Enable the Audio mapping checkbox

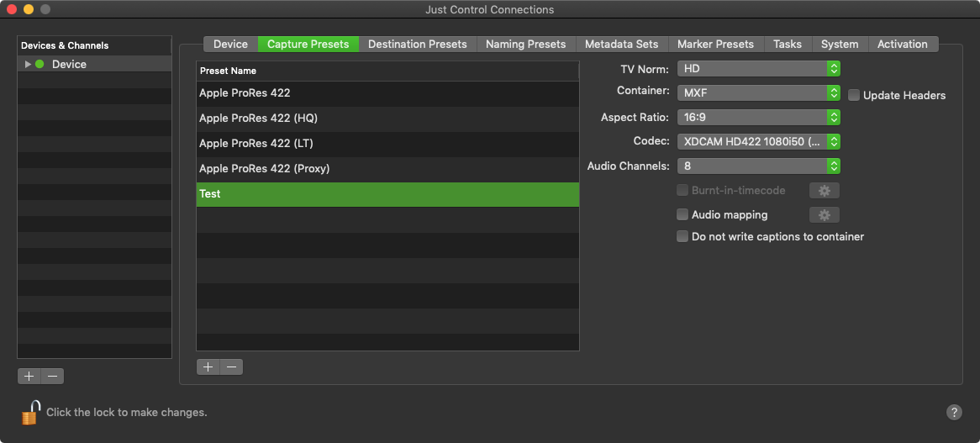coord(682,215)
